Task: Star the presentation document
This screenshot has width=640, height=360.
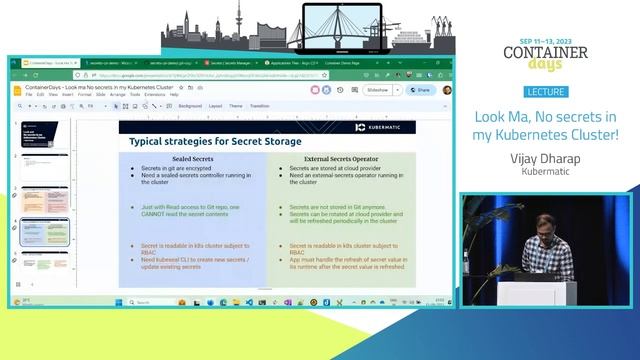Action: pos(181,87)
